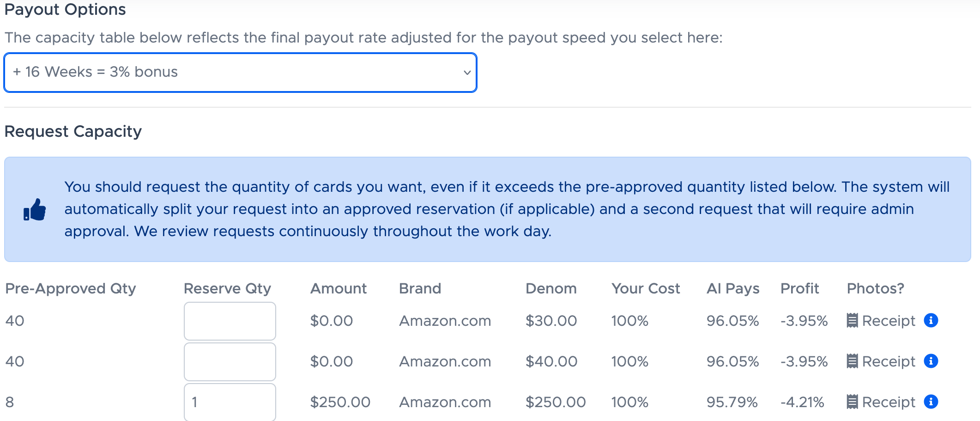Screen dimensions: 980x421
Task: Click the info icon for the $30.00 Amazon row
Action: (931, 320)
